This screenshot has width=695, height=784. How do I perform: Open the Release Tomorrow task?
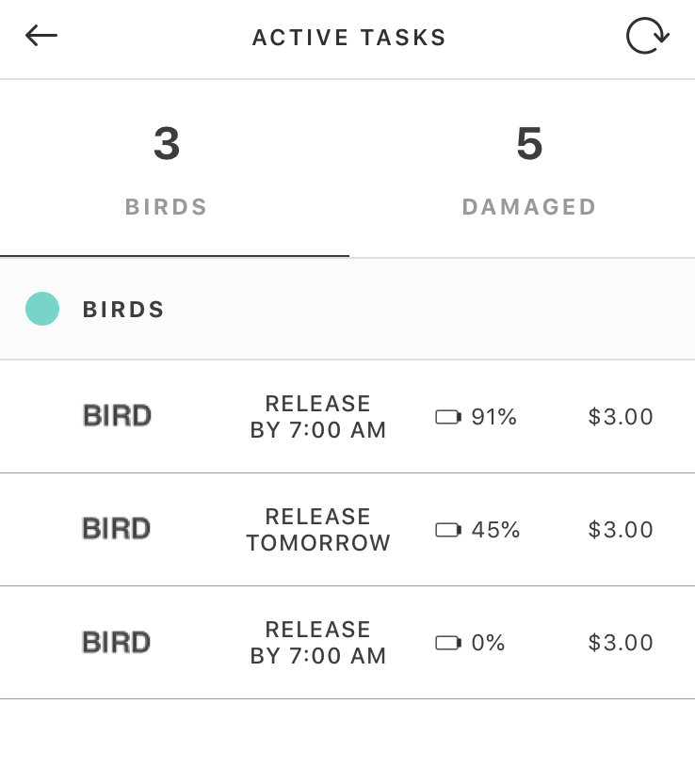(x=318, y=530)
